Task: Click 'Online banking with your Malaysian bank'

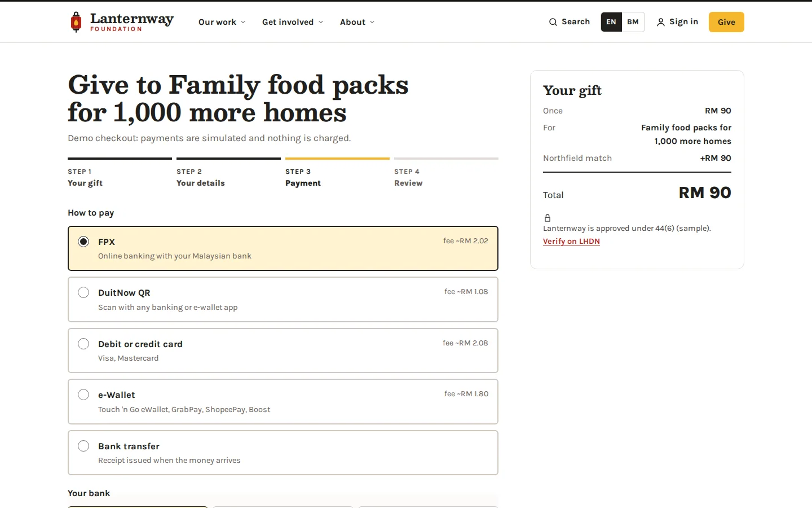Action: pyautogui.click(x=175, y=256)
